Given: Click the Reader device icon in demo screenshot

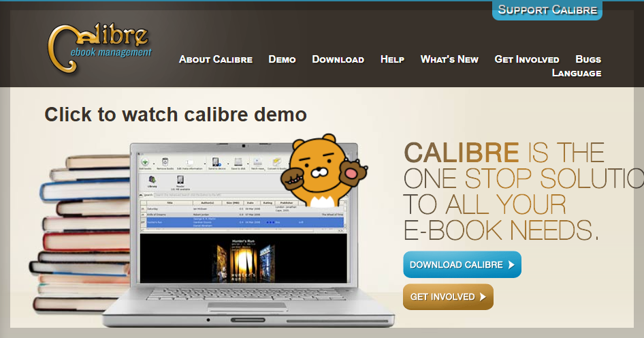Looking at the screenshot, I should click(x=180, y=181).
